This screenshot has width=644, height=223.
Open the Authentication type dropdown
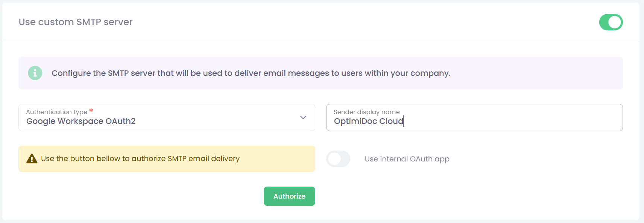(x=166, y=118)
